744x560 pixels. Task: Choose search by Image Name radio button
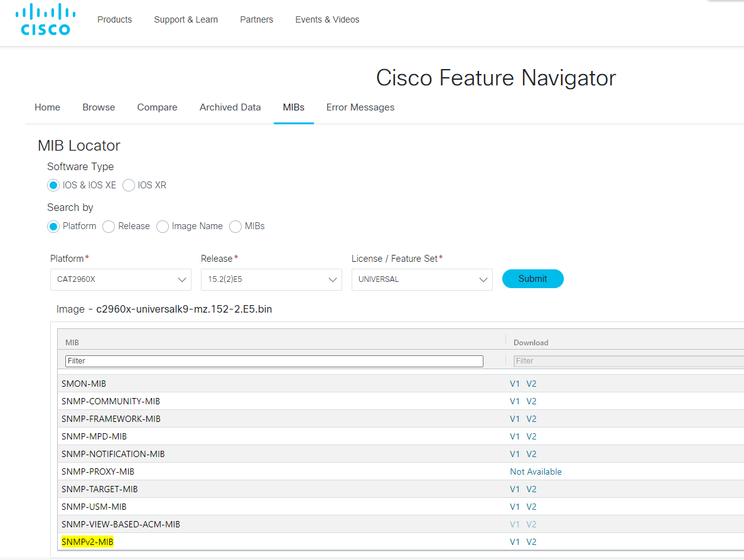162,227
